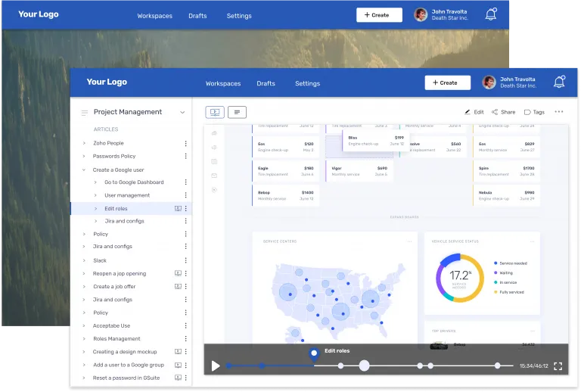Screen dimensions: 581x392
Task: Open kebab menu for Slack
Action: 185,260
